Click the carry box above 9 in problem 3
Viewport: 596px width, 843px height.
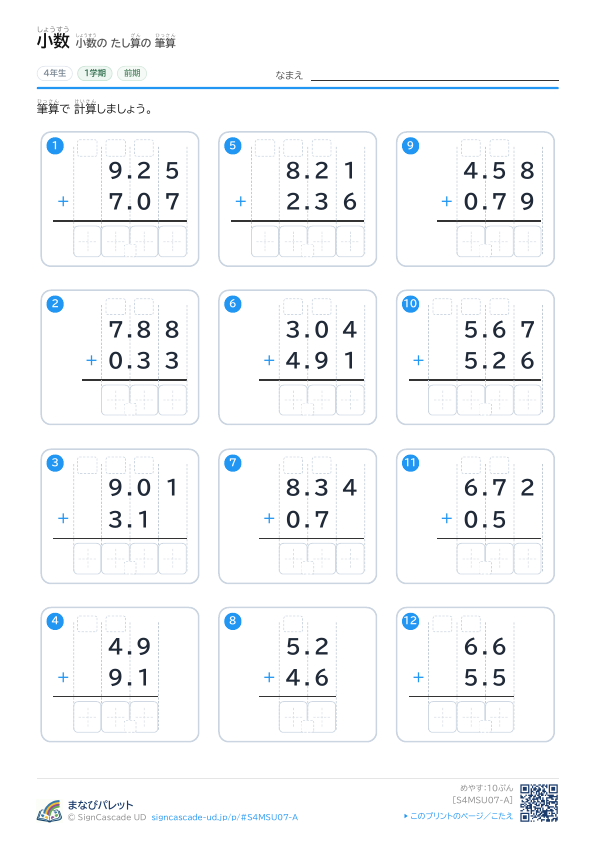click(116, 465)
